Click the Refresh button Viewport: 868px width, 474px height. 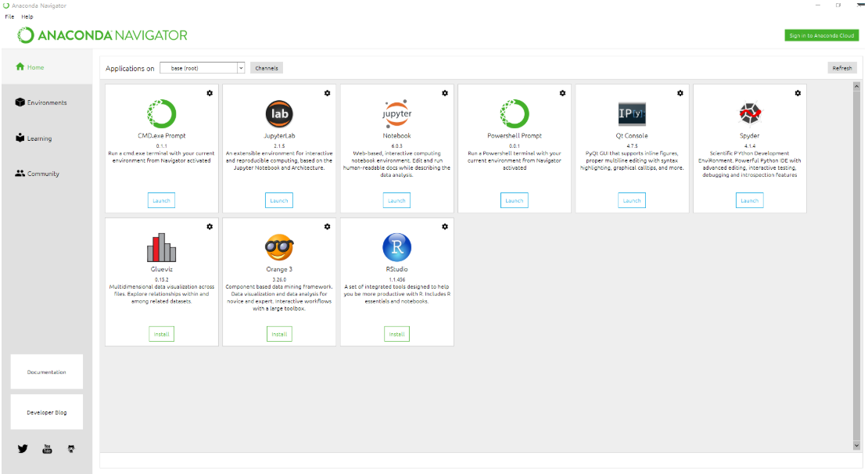tap(842, 68)
